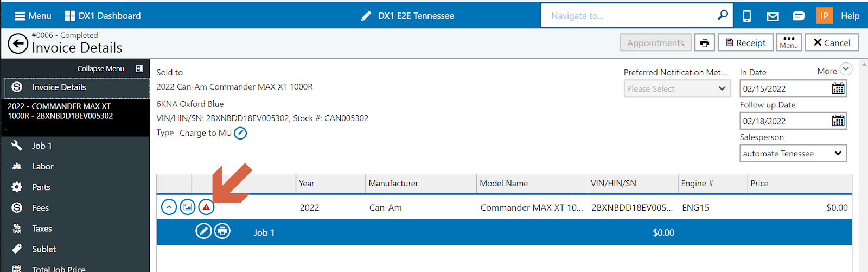Go back using the circled arrow
The height and width of the screenshot is (272, 868).
pos(18,43)
